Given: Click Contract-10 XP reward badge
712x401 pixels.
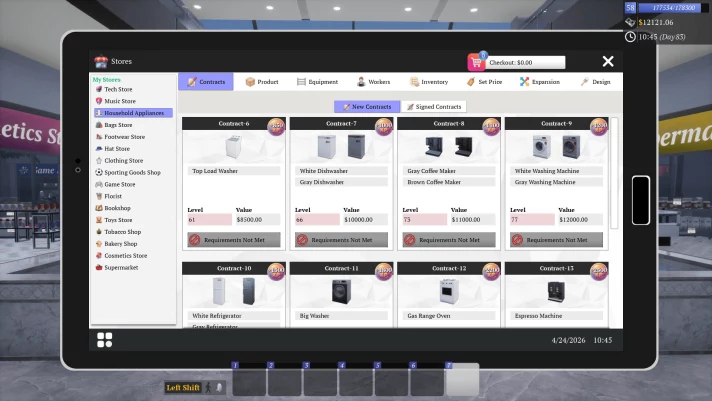Looking at the screenshot, I should coord(276,272).
